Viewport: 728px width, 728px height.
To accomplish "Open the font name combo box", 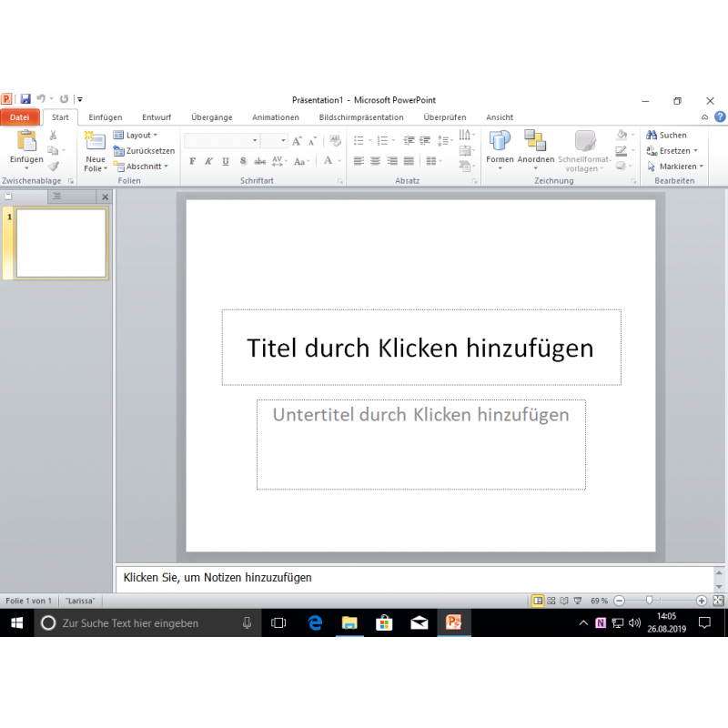I will coord(222,141).
